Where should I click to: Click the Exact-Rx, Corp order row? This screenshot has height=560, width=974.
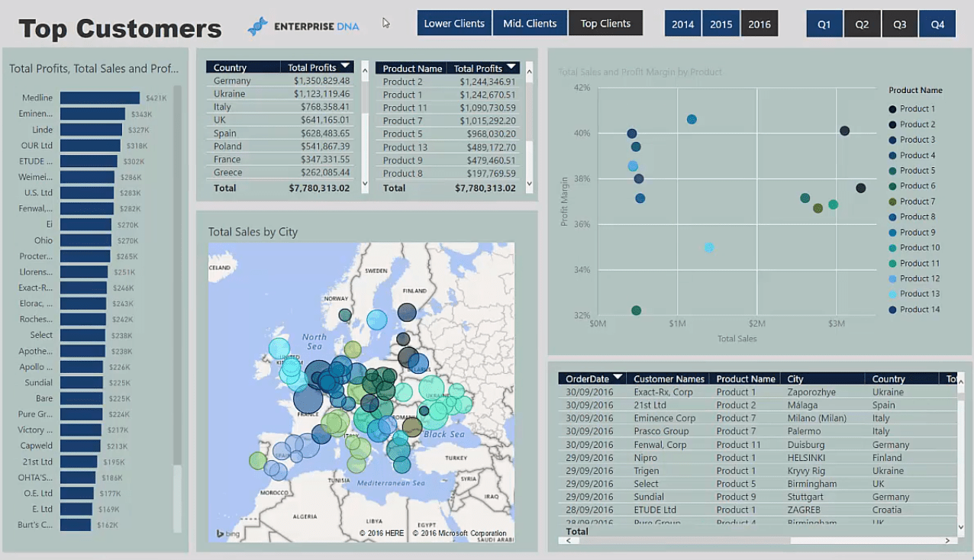pos(756,391)
